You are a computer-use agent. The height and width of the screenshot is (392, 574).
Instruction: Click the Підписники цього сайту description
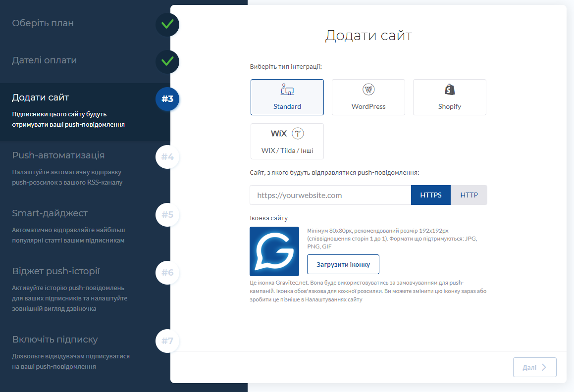pyautogui.click(x=68, y=119)
